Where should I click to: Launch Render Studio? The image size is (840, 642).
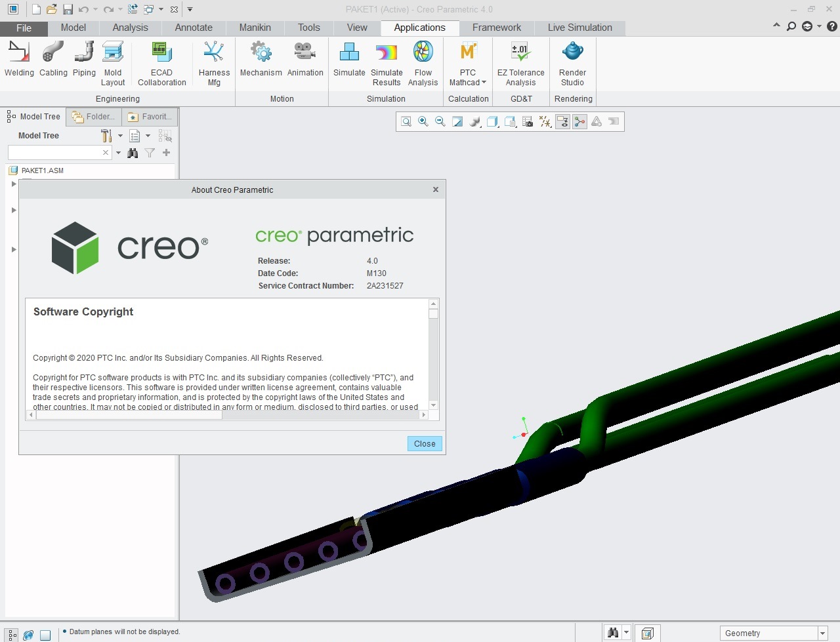click(572, 64)
